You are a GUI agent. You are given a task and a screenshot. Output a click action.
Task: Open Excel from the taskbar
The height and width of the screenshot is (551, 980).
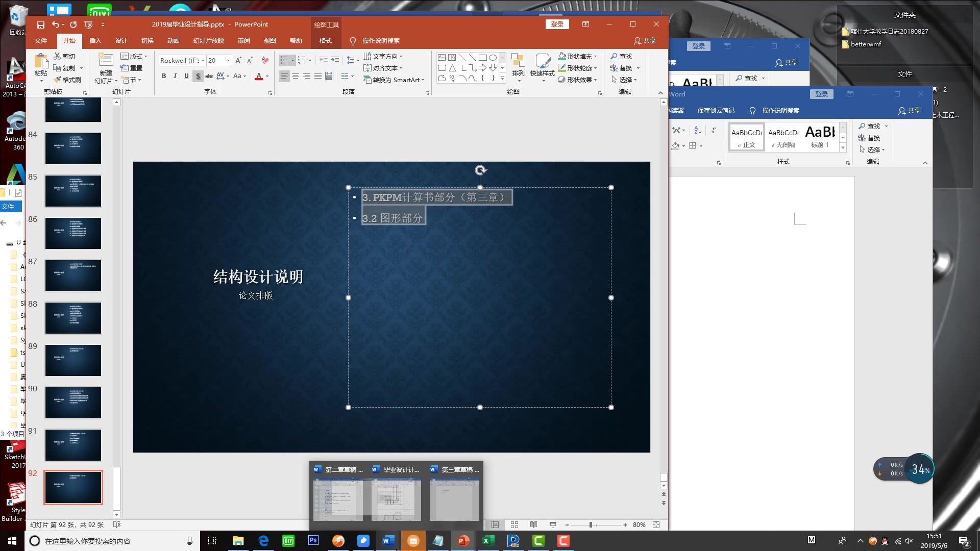point(488,541)
